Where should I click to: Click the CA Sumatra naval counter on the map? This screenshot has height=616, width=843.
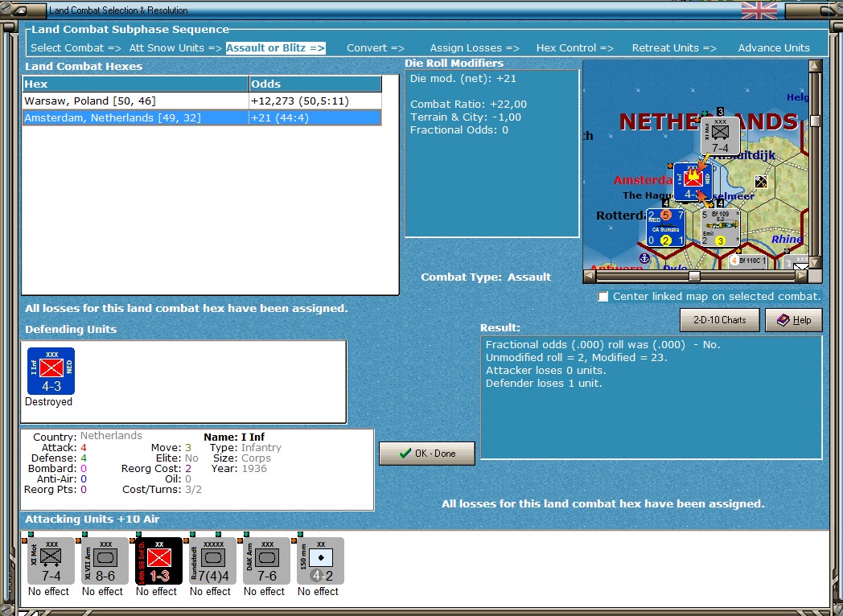pyautogui.click(x=665, y=228)
